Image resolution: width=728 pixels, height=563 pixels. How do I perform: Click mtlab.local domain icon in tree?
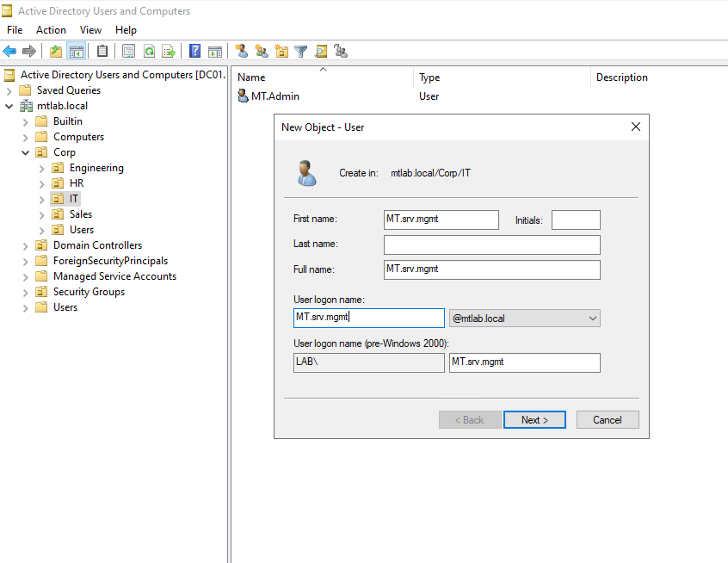point(26,106)
